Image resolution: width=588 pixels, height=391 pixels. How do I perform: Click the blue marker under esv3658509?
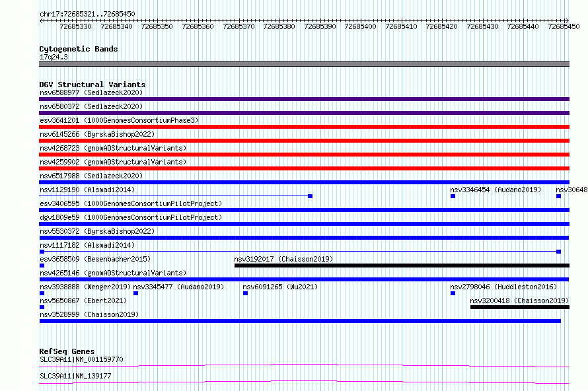click(x=42, y=266)
